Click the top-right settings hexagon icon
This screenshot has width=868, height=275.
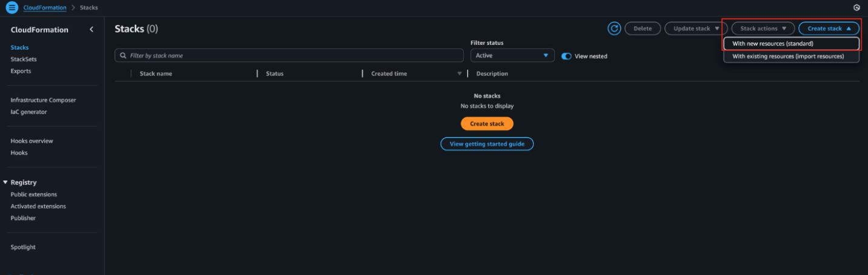pos(856,8)
